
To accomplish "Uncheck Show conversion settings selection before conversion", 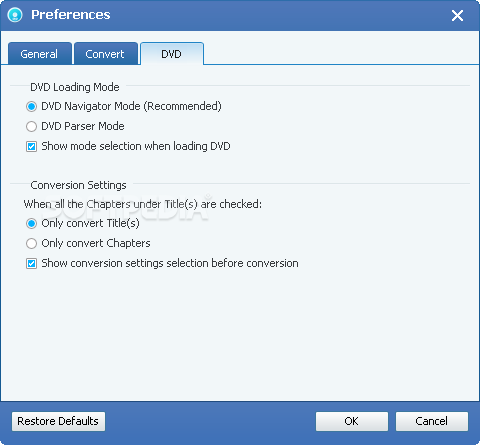I will (x=31, y=264).
